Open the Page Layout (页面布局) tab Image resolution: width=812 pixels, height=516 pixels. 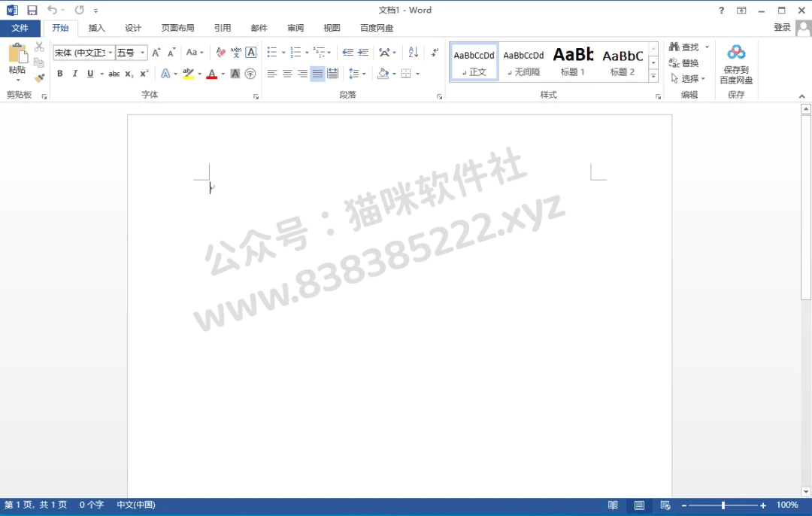pyautogui.click(x=177, y=28)
